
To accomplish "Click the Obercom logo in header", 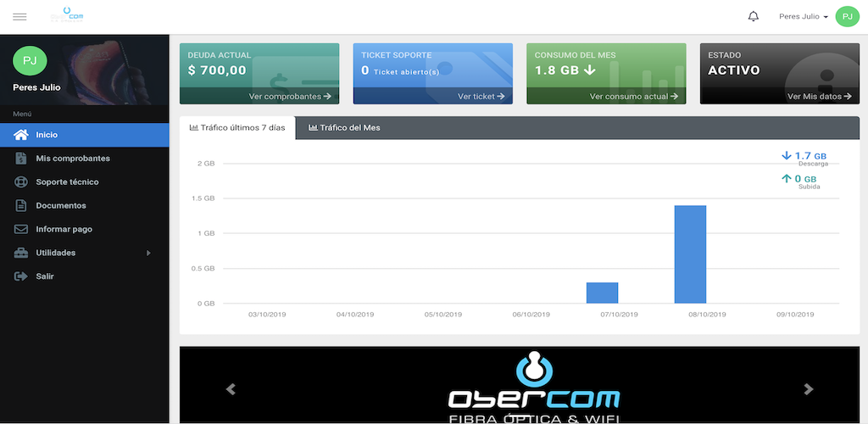I will (67, 14).
